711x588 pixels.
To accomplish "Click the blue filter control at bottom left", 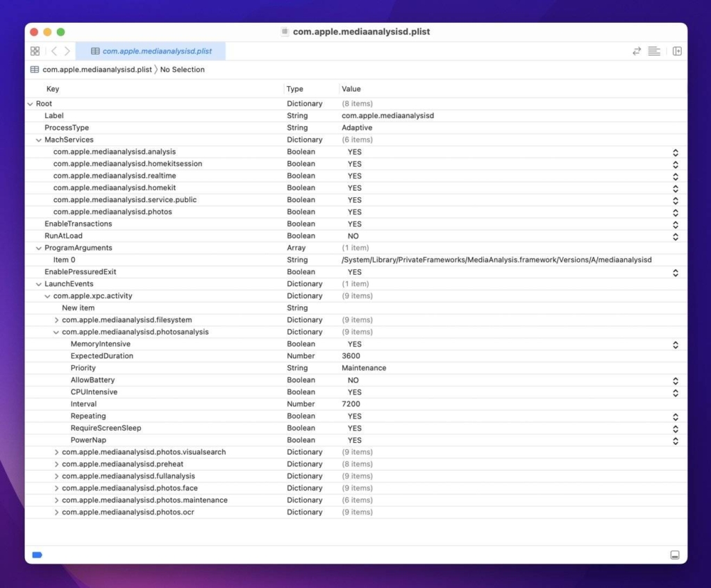I will tap(36, 555).
